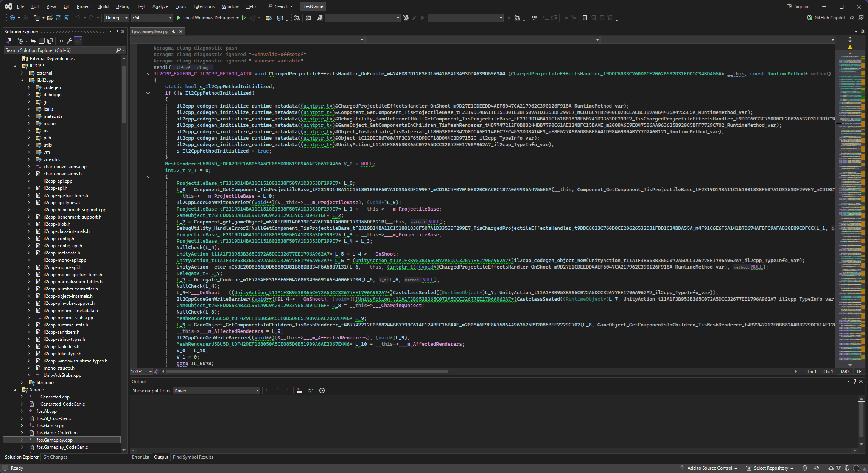Image resolution: width=868 pixels, height=473 pixels.
Task: Open the 100 % zoom level dropdown
Action: pyautogui.click(x=141, y=372)
